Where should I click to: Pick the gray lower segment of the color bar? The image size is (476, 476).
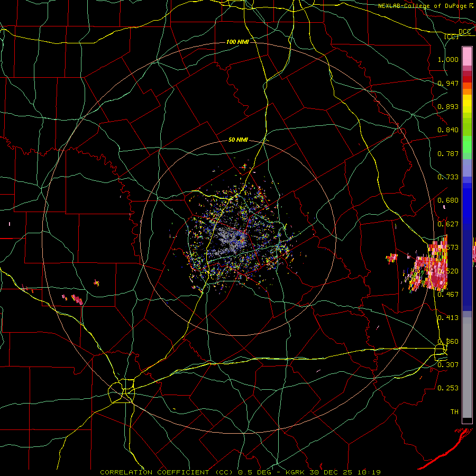pos(467,368)
